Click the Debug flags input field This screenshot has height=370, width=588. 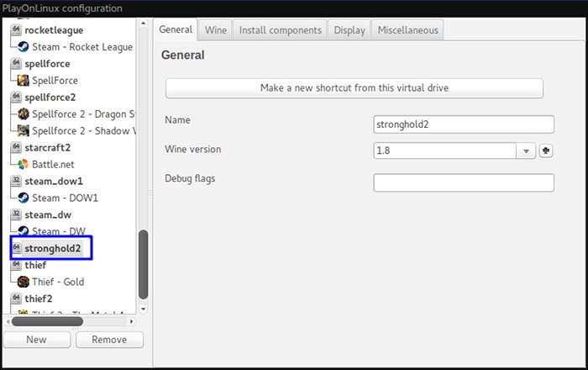464,182
